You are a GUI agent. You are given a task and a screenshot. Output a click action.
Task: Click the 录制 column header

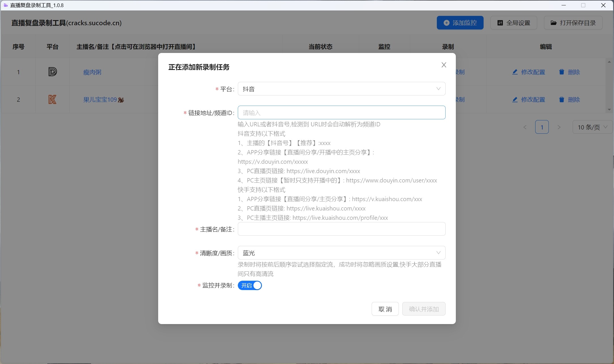448,47
